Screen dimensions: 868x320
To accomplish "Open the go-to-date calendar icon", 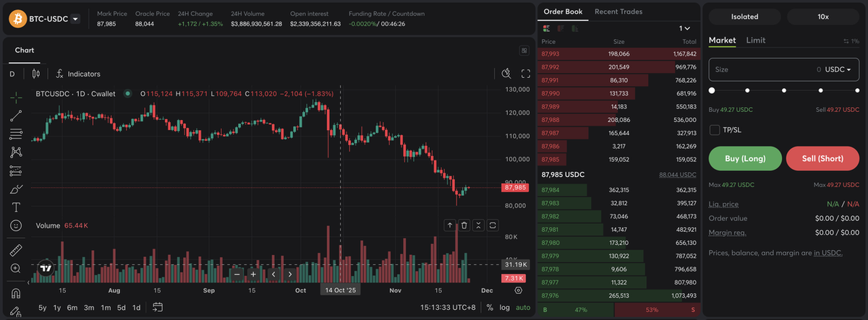I will (x=158, y=307).
